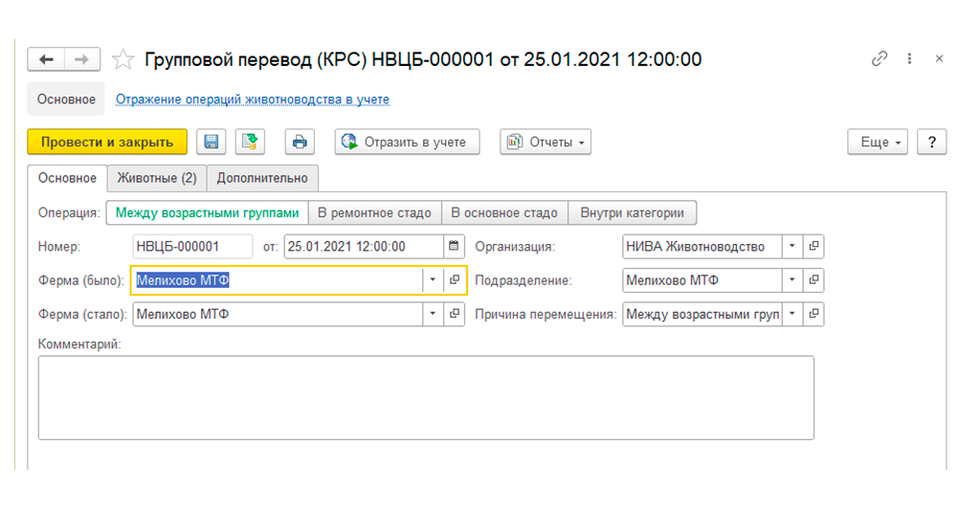This screenshot has height=509, width=980.
Task: Open the Причина перемещения item form icon
Action: pos(813,314)
